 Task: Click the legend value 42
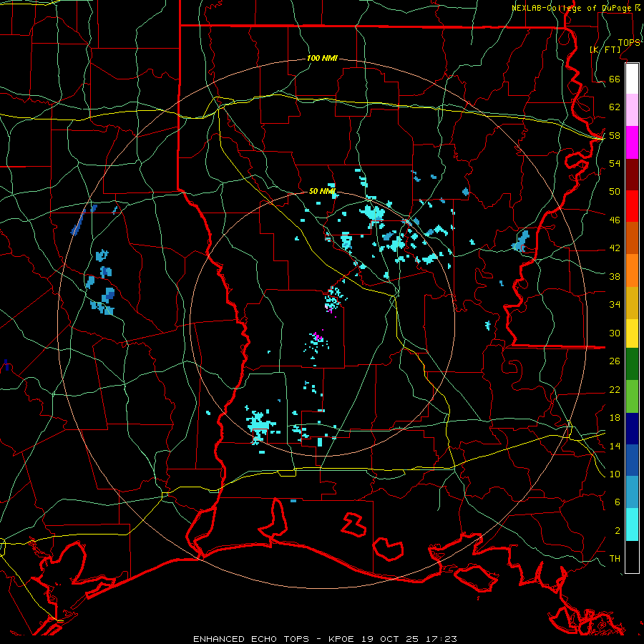click(615, 248)
